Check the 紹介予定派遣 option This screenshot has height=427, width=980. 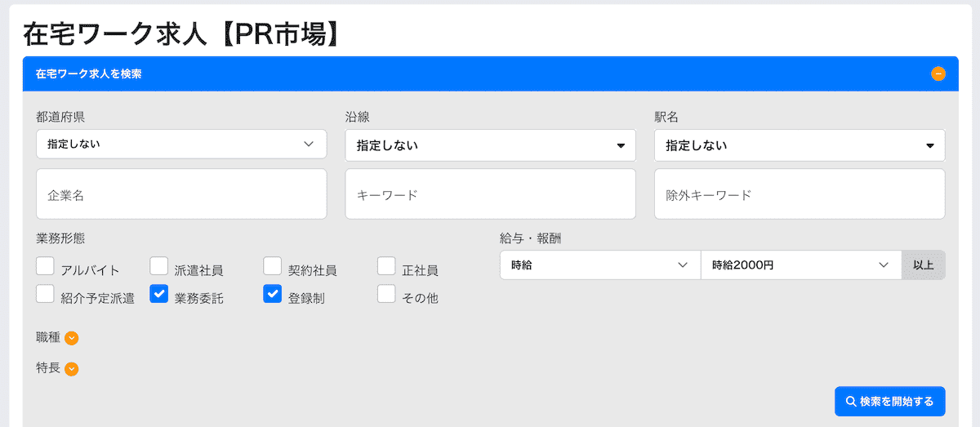click(46, 294)
